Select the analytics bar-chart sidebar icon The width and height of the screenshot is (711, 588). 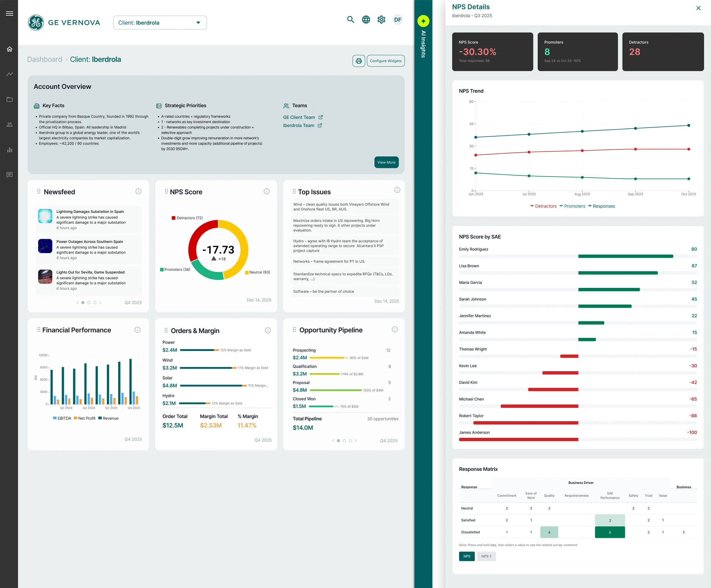click(9, 150)
